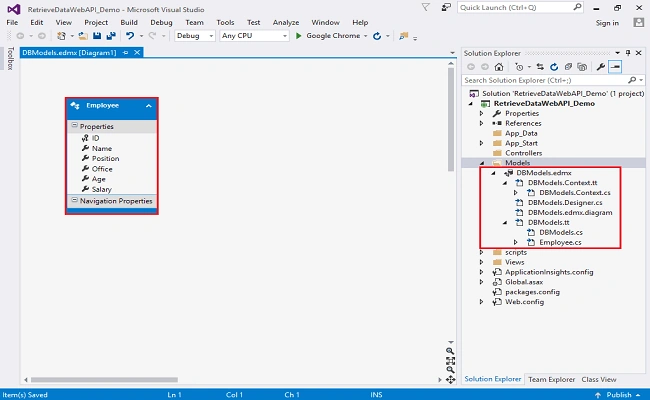The height and width of the screenshot is (400, 650).
Task: Open Google Chrome browser dropdown arrow
Action: [x=365, y=36]
